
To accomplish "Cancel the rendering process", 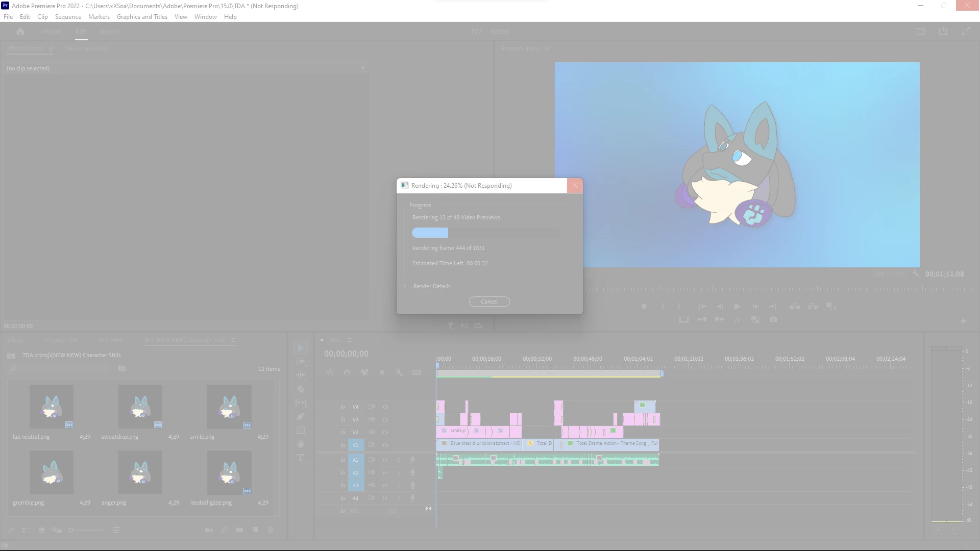I will (x=489, y=302).
